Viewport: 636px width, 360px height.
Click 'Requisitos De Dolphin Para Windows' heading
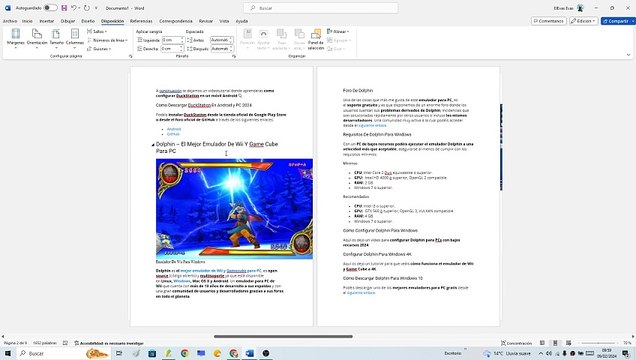click(377, 135)
